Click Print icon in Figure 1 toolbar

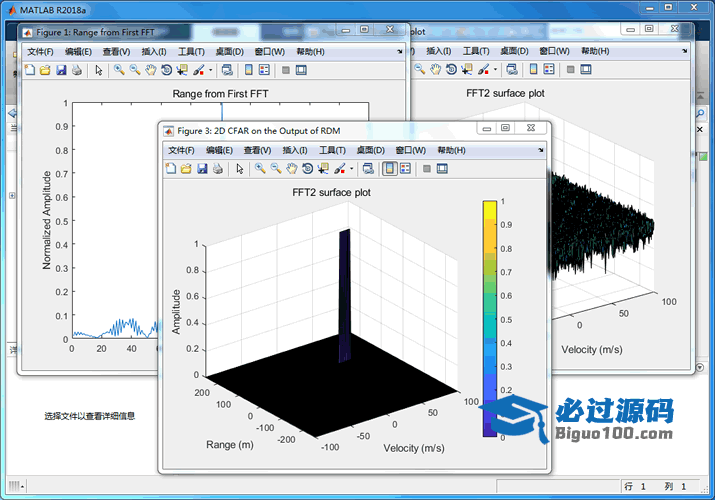pyautogui.click(x=77, y=70)
